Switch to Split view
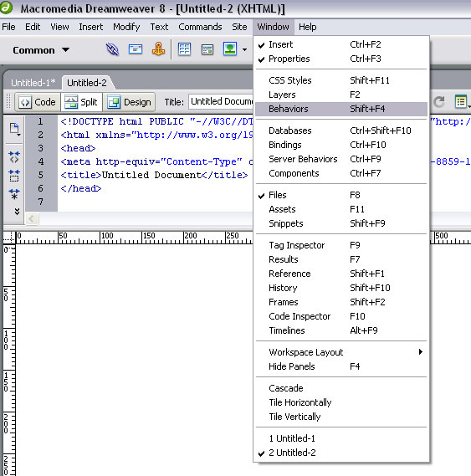Image resolution: width=471 pixels, height=476 pixels. coord(81,102)
